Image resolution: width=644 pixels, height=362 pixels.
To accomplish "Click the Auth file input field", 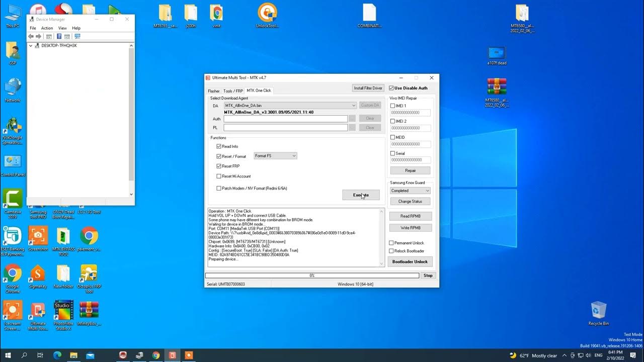I will coord(286,119).
